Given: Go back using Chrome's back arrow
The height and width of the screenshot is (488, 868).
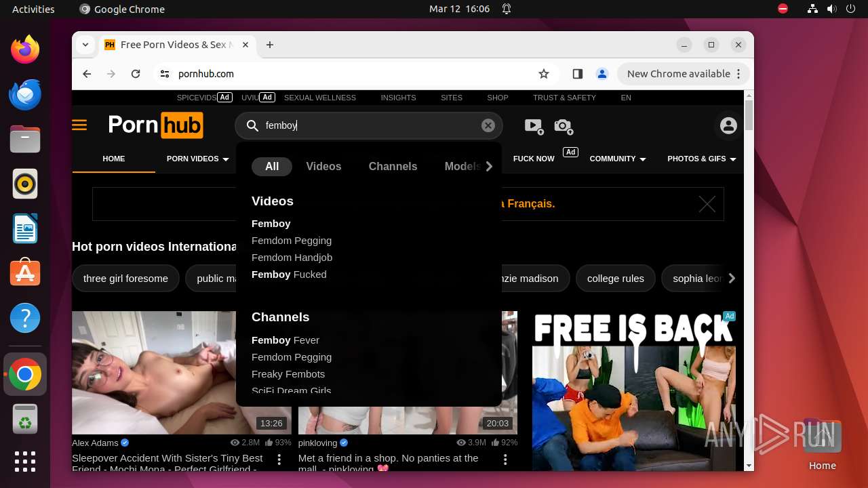Looking at the screenshot, I should coord(87,74).
